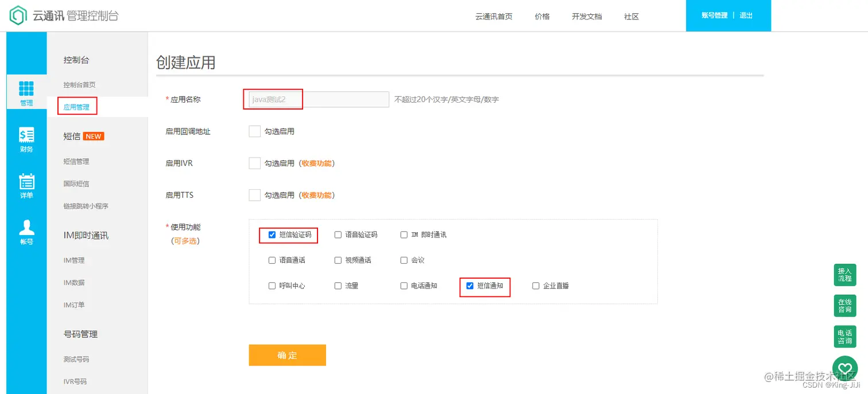Screen dimensions: 868x394
Task: Click the IM即时通讯 section heading
Action: pos(86,236)
